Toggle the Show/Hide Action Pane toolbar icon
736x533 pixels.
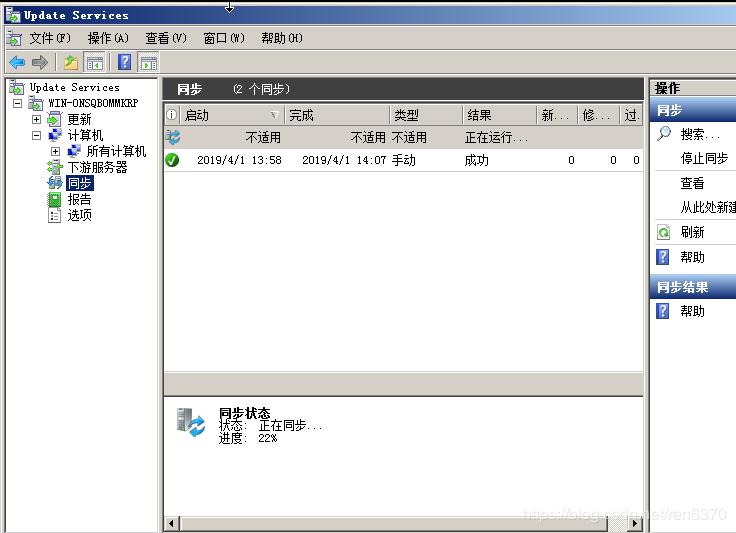click(x=148, y=62)
